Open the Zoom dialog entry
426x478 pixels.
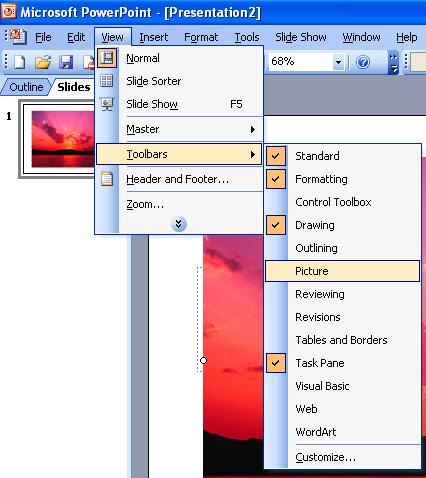(x=179, y=204)
